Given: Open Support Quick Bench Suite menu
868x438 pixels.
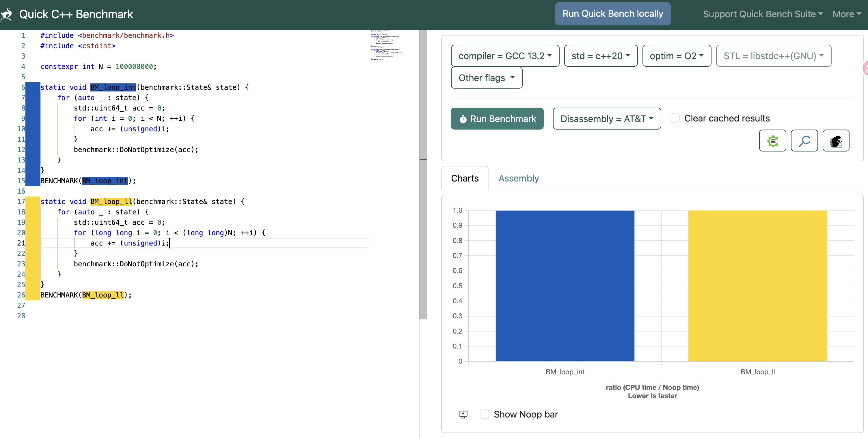Looking at the screenshot, I should [763, 14].
